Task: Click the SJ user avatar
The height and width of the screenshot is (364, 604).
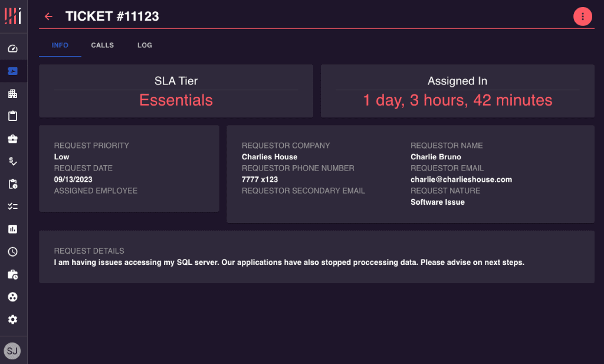Action: point(12,352)
